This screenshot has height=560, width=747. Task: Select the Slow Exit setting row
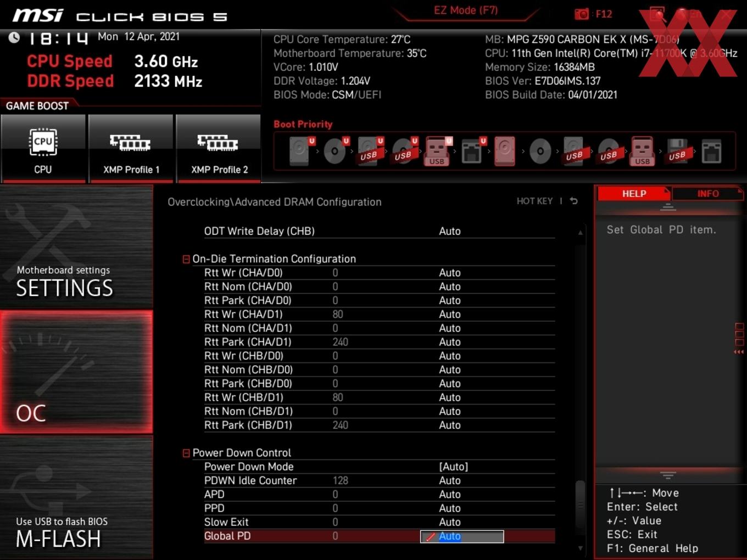(x=379, y=522)
